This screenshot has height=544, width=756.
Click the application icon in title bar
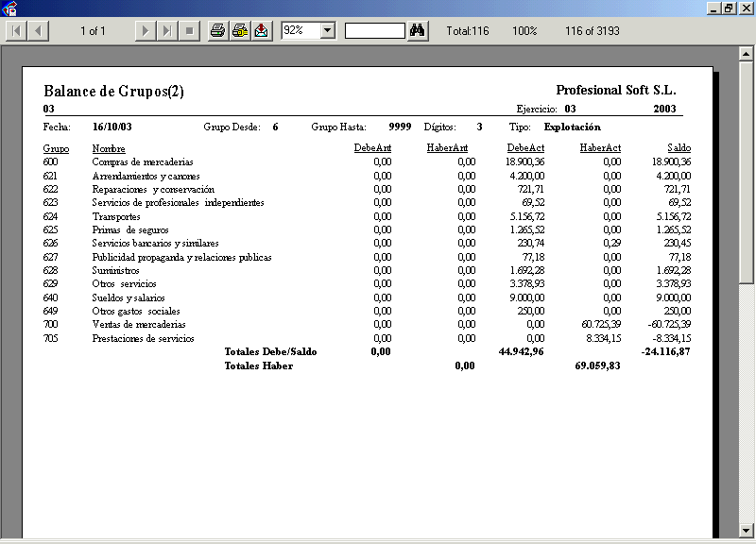click(10, 8)
